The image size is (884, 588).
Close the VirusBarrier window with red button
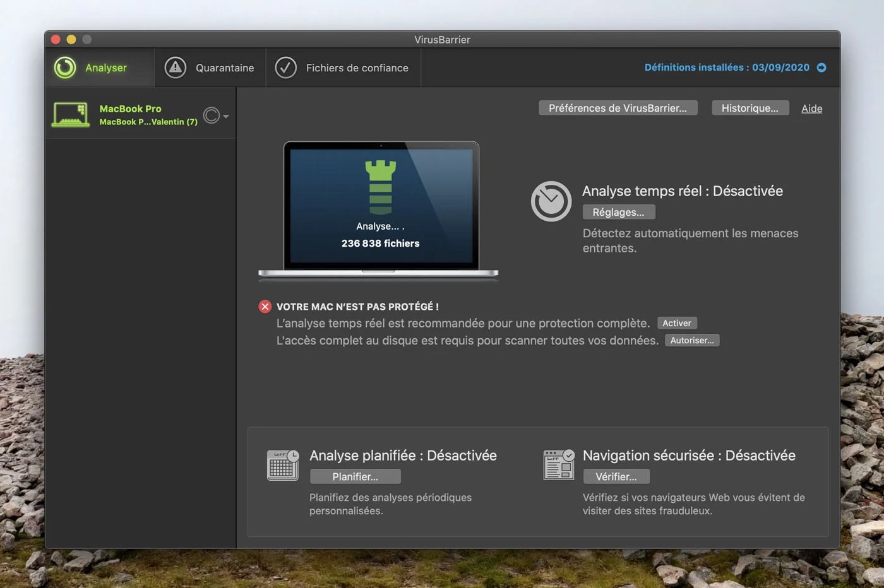[56, 39]
